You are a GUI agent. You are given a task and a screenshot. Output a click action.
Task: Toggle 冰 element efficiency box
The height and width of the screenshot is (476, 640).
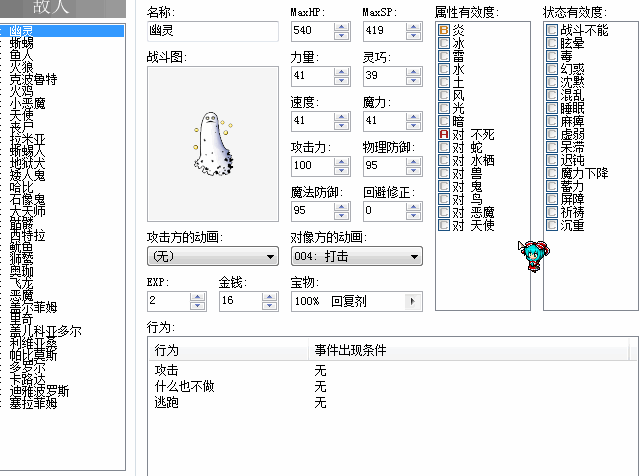tap(444, 43)
